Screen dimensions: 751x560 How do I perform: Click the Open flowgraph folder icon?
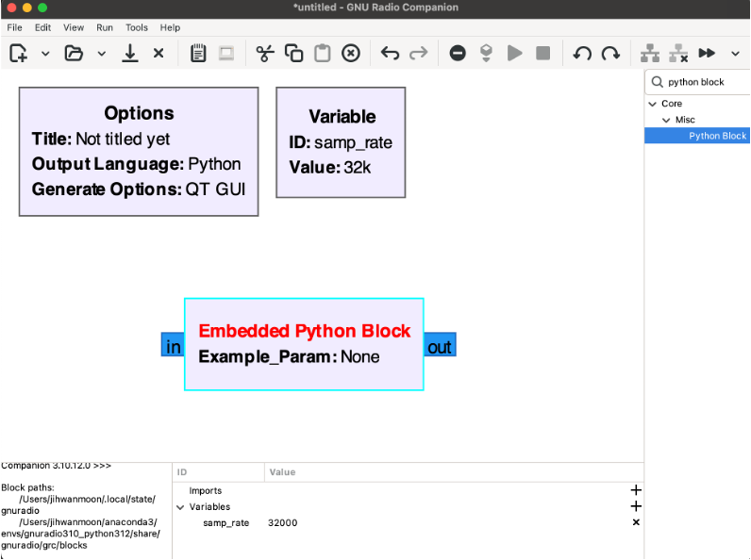(x=74, y=53)
